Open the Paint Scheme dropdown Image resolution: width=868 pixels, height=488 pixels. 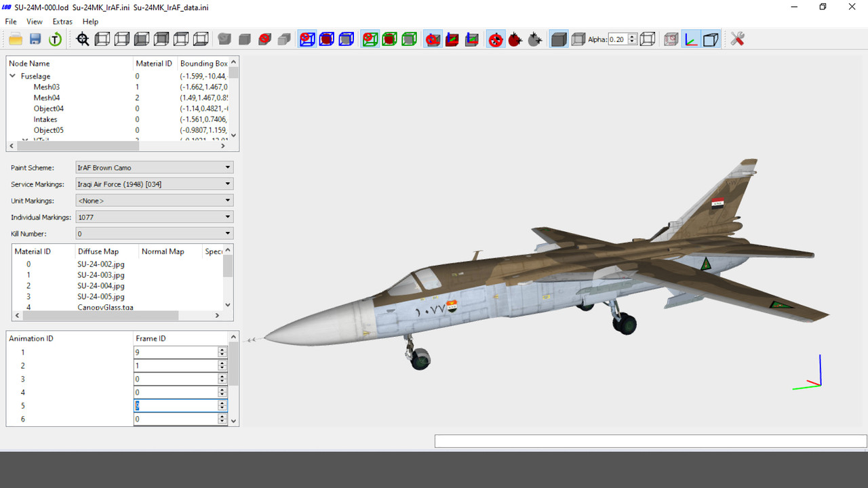(154, 167)
